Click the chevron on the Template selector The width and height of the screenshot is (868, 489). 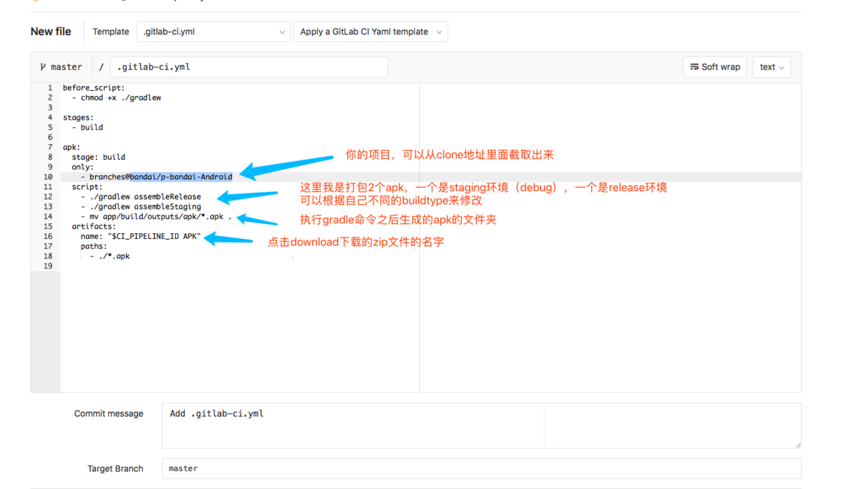tap(281, 32)
